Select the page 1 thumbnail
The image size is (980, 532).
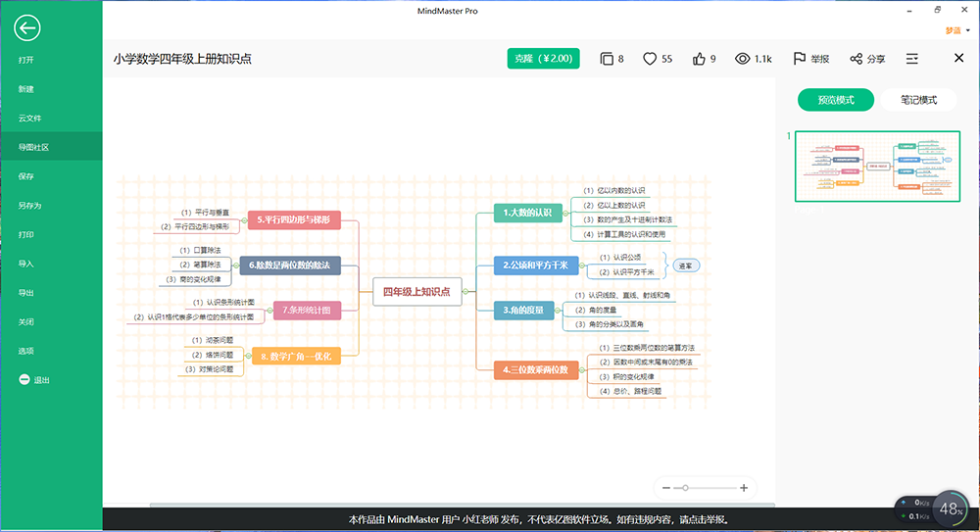tap(877, 167)
